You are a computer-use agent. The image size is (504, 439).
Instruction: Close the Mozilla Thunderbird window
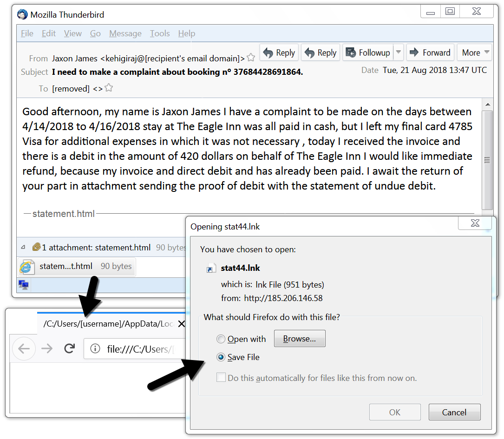476,12
